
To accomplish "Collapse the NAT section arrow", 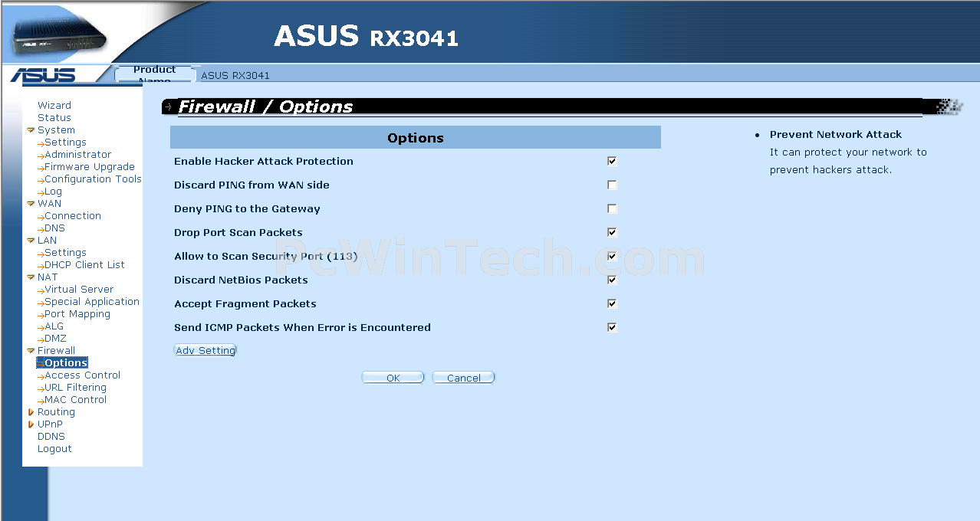I will 31,277.
